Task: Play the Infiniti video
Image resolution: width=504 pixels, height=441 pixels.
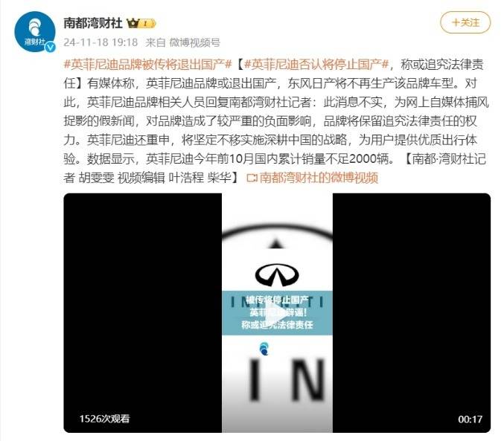Action: tap(277, 313)
